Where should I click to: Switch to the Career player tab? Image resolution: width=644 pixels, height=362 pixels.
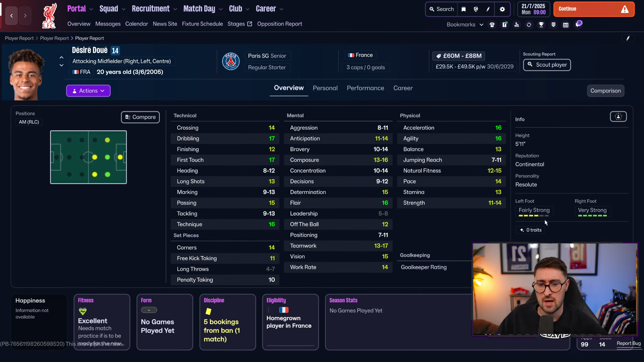point(403,88)
